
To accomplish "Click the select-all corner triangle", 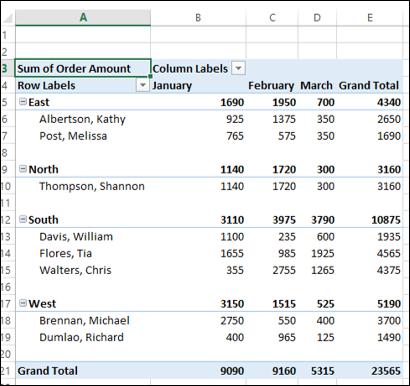I will click(x=7, y=18).
